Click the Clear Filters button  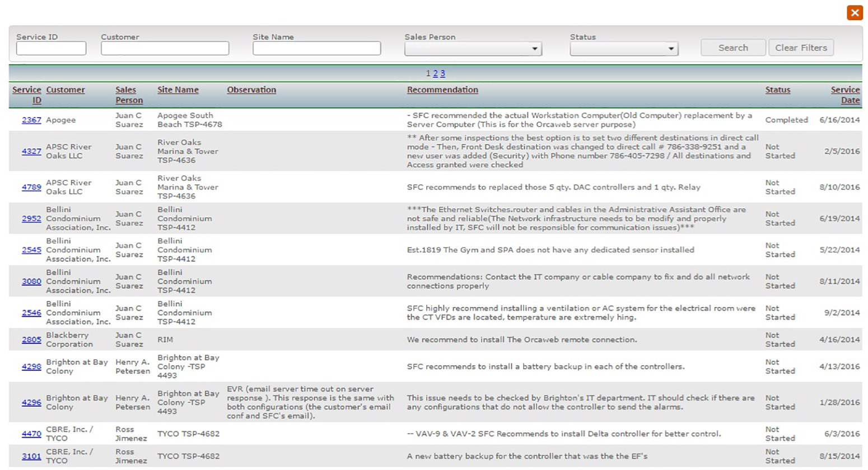[801, 48]
